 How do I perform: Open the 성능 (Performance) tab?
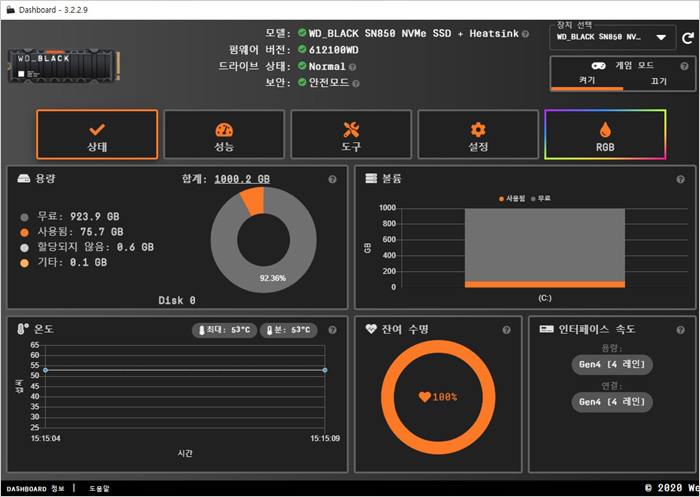[x=224, y=134]
